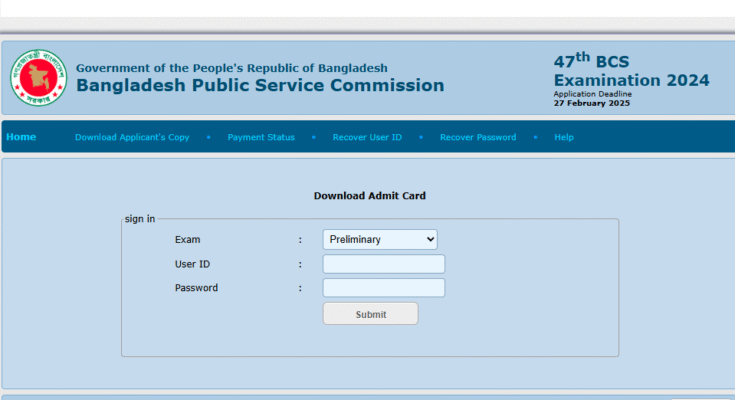
Task: Click the Submit button
Action: click(370, 314)
